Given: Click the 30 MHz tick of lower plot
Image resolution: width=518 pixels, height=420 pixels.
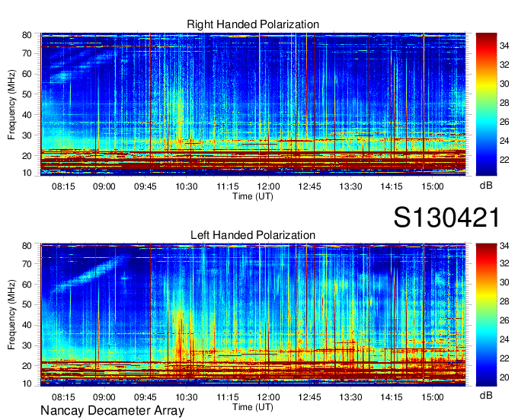Looking at the screenshot, I should pos(27,345).
